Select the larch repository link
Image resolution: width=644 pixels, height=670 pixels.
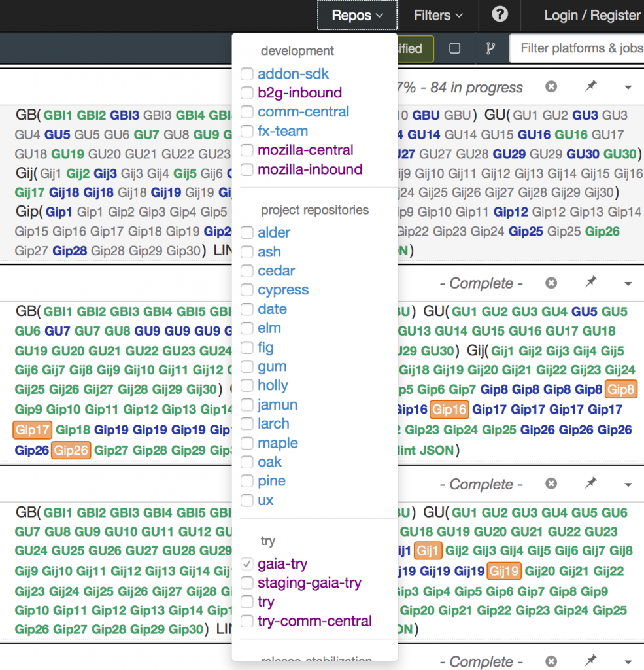(273, 423)
